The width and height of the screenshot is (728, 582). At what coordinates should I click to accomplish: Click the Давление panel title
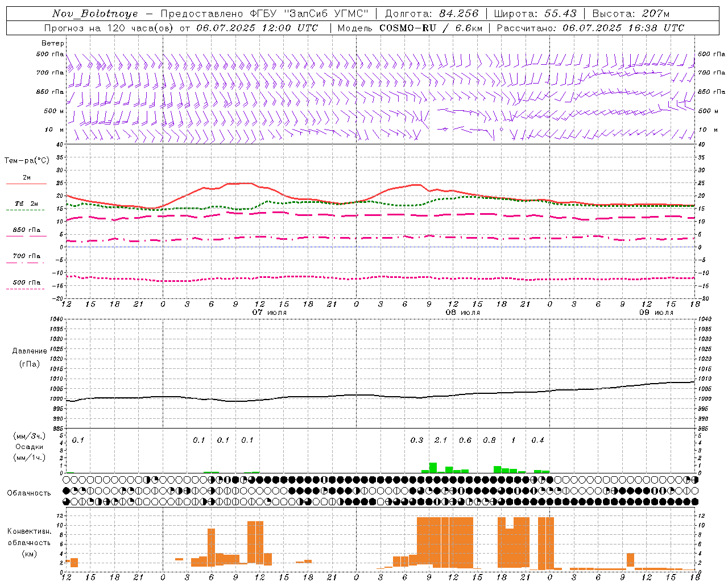[x=29, y=351]
